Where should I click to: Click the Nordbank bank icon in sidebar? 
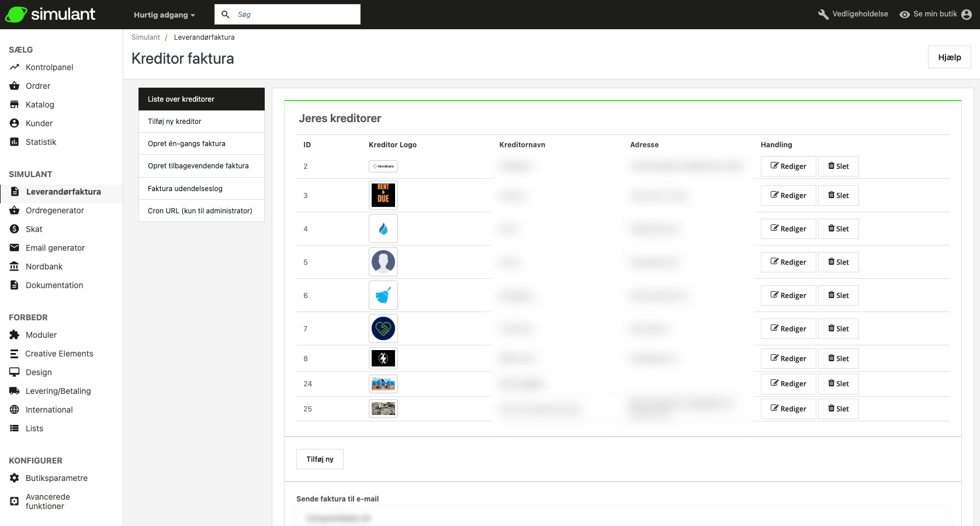(15, 267)
